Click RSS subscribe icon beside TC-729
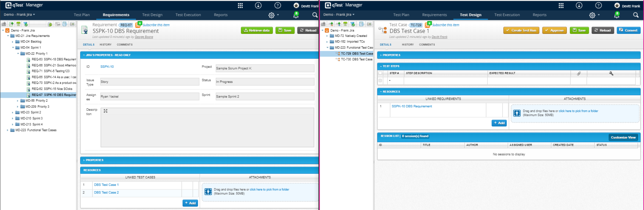This screenshot has width=644, height=210. point(428,24)
